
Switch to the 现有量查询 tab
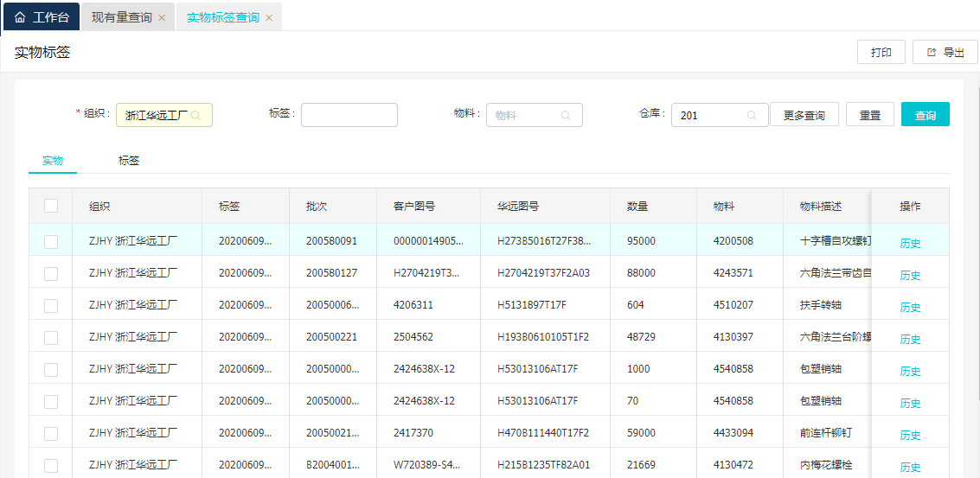(121, 17)
